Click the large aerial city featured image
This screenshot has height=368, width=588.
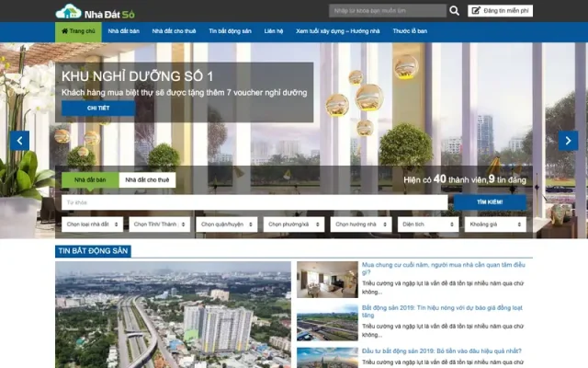tap(173, 315)
